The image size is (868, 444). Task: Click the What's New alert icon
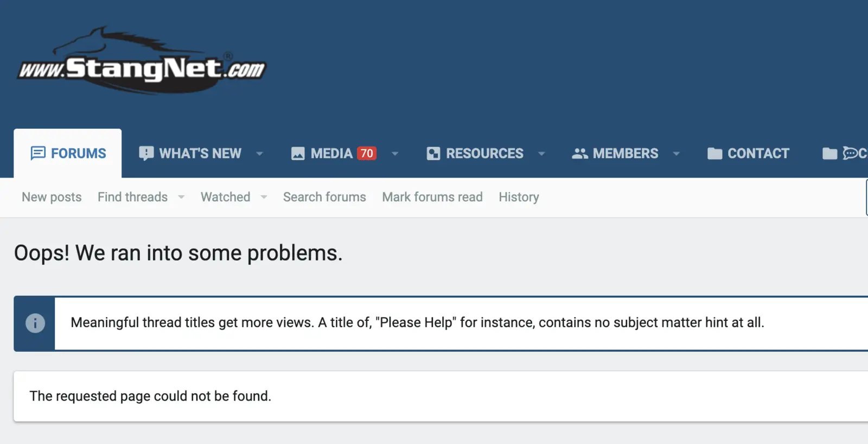pyautogui.click(x=146, y=154)
